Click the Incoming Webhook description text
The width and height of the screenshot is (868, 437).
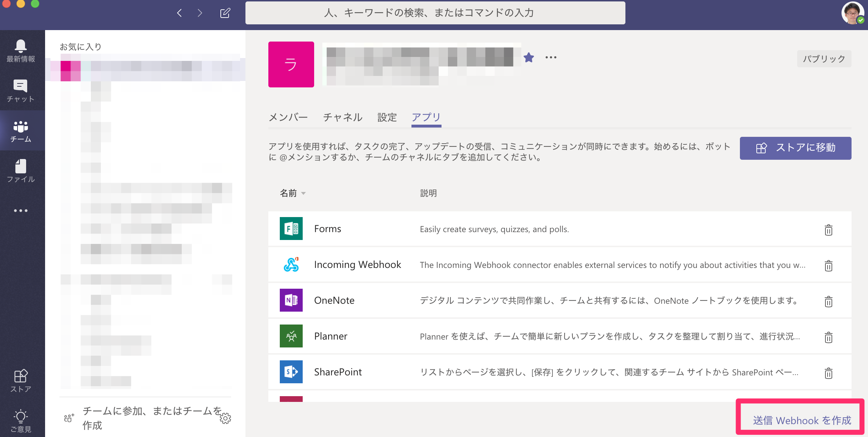(613, 265)
